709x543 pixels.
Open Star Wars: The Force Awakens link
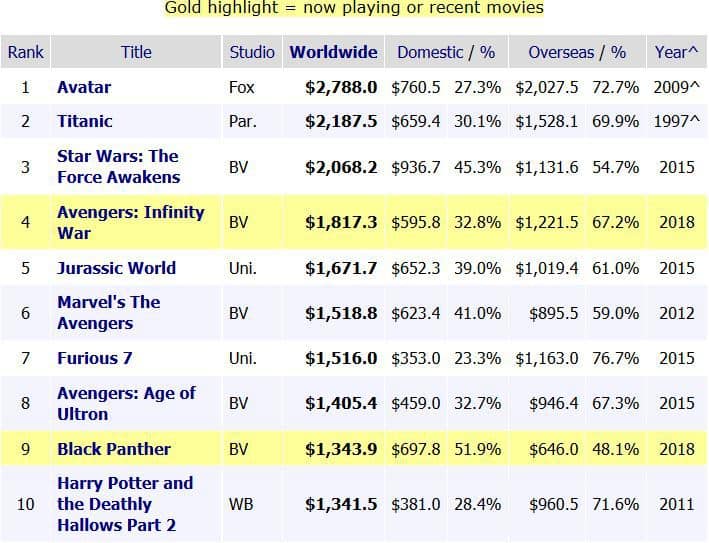(118, 167)
